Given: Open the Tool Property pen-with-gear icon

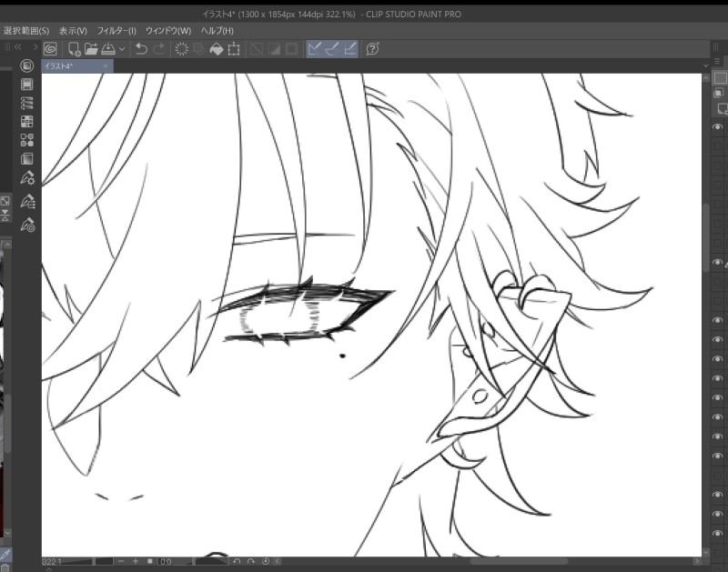Looking at the screenshot, I should point(27,178).
